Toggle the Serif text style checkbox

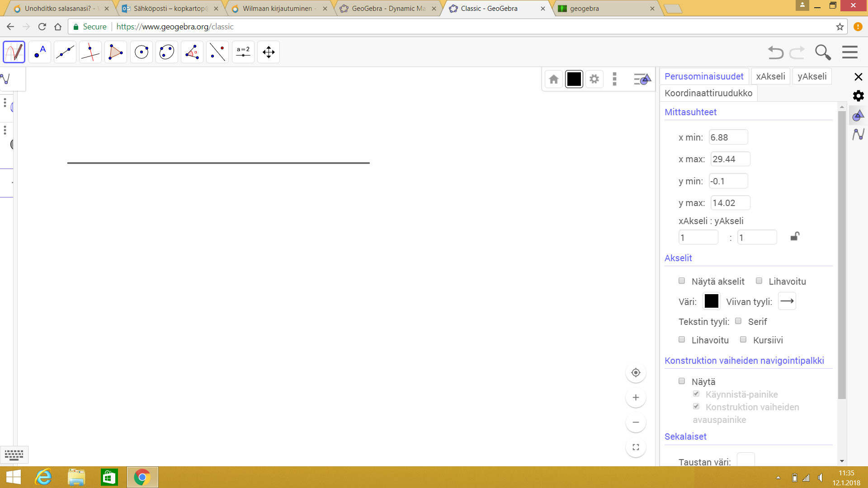pyautogui.click(x=738, y=321)
